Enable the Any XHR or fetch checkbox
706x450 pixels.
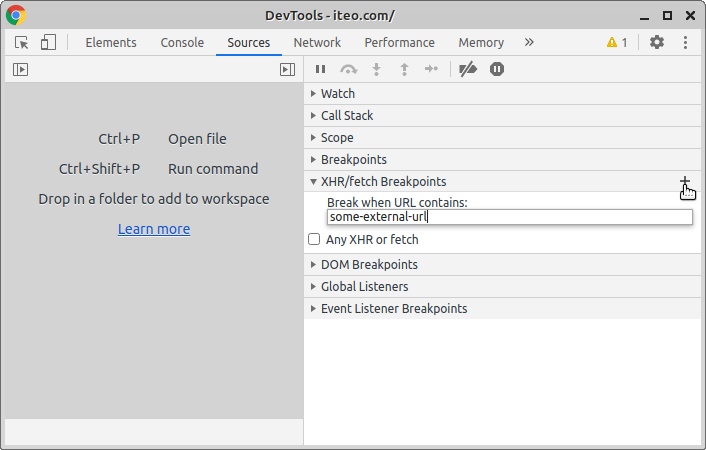click(314, 240)
